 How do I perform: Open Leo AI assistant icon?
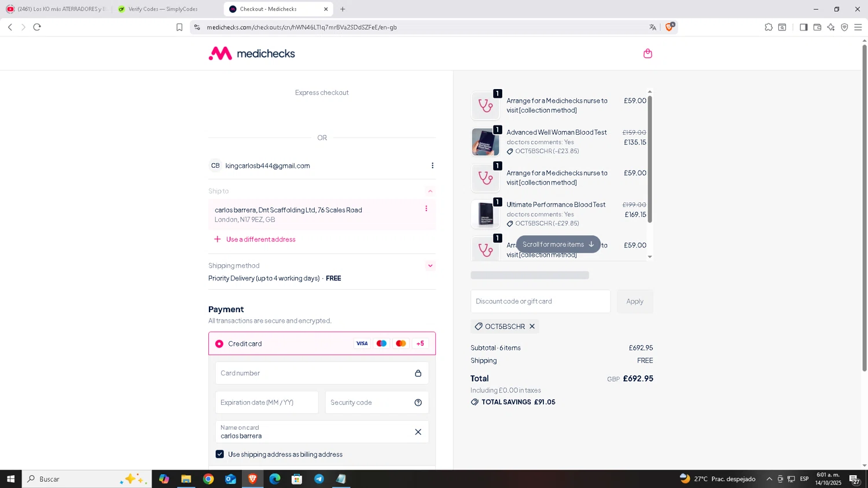(x=831, y=27)
